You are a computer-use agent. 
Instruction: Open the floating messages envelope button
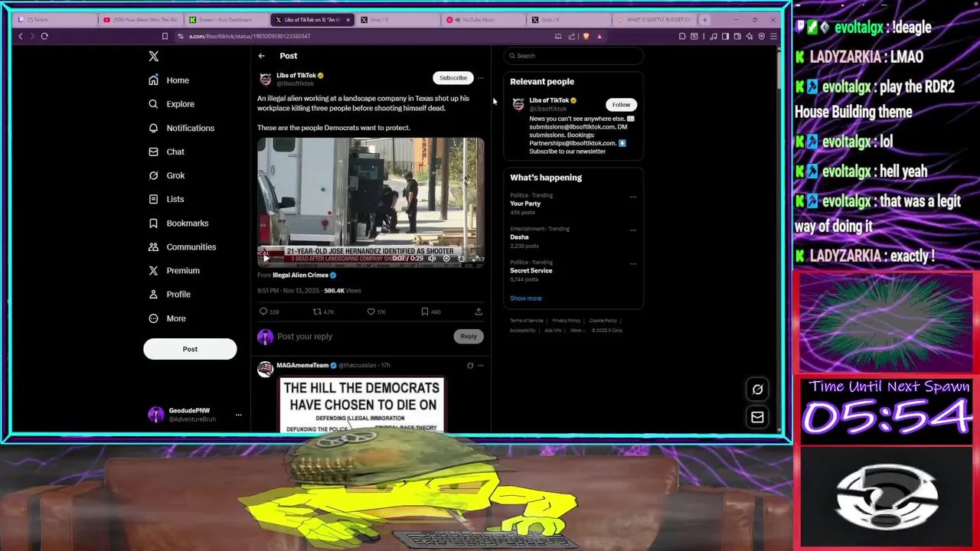pyautogui.click(x=757, y=417)
